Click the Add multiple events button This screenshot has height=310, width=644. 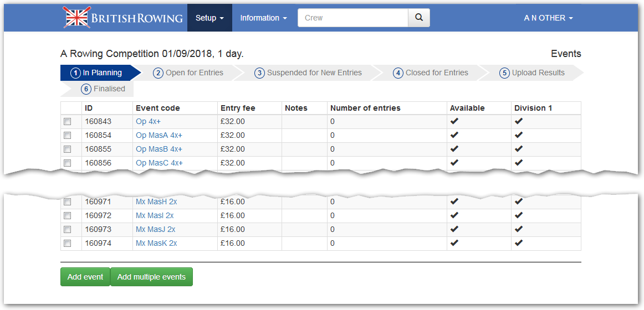pyautogui.click(x=151, y=277)
